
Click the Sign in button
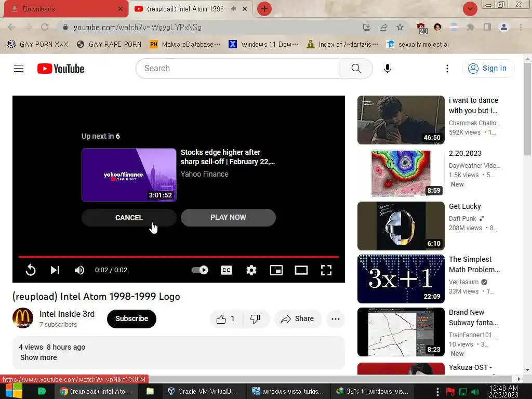click(x=487, y=69)
